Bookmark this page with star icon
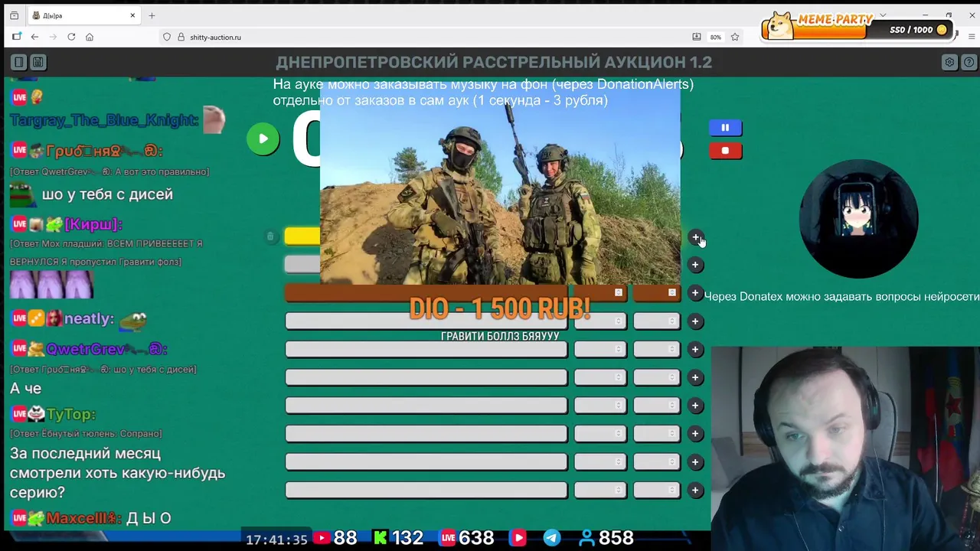The height and width of the screenshot is (551, 980). click(x=735, y=37)
